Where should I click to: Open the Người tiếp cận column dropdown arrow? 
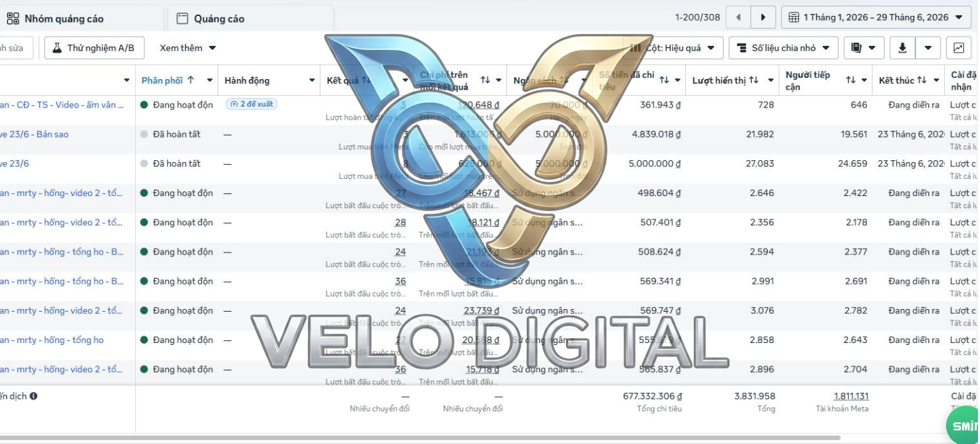click(865, 80)
